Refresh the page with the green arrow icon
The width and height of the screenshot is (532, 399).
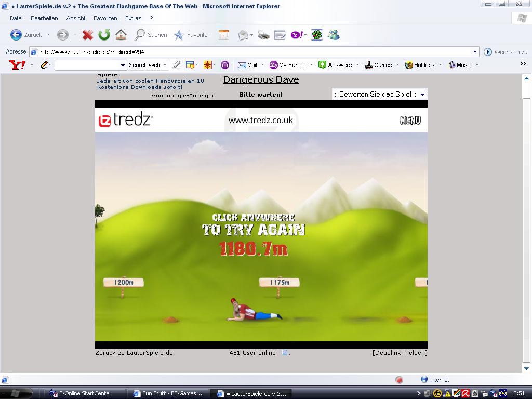pyautogui.click(x=104, y=35)
